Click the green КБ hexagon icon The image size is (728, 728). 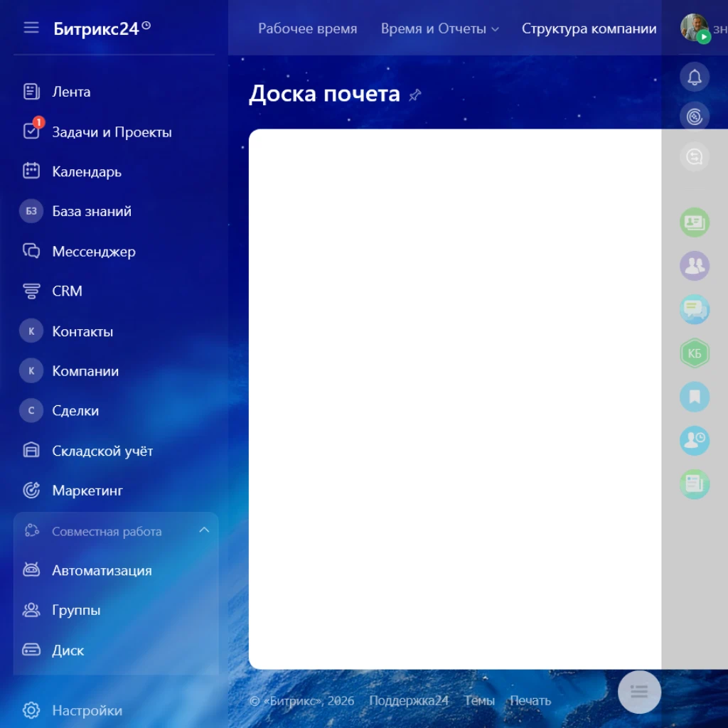click(695, 353)
